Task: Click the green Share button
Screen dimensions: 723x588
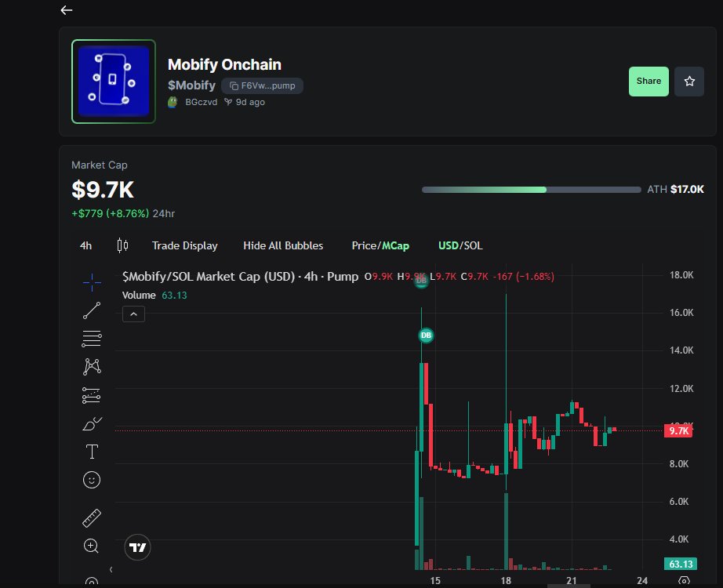Action: click(649, 82)
